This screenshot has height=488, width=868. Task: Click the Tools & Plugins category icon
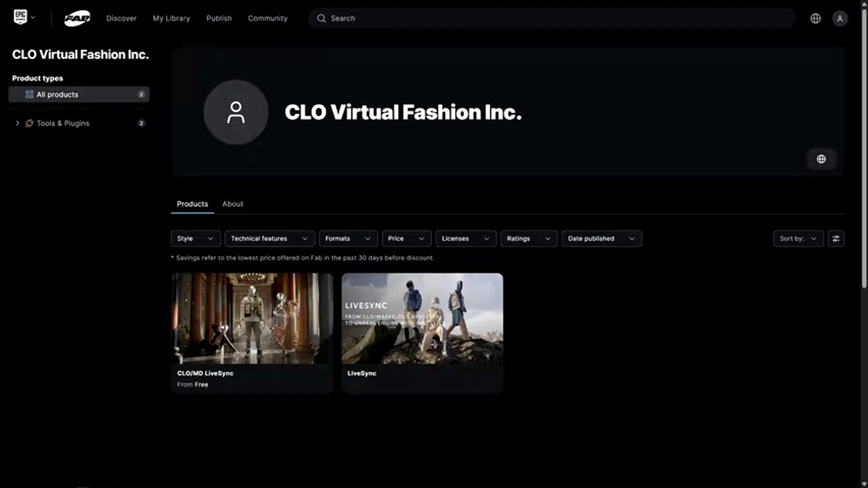29,123
